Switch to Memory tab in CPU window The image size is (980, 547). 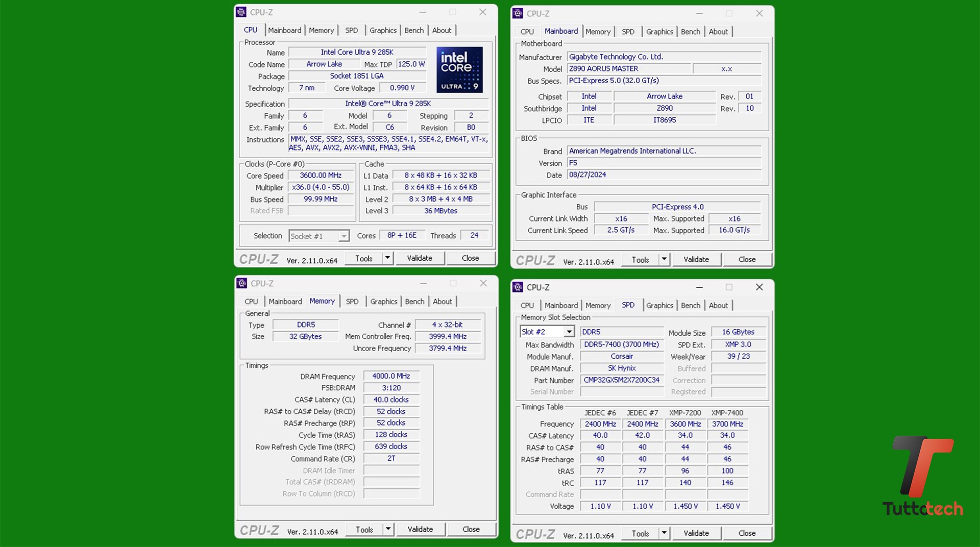[x=322, y=31]
